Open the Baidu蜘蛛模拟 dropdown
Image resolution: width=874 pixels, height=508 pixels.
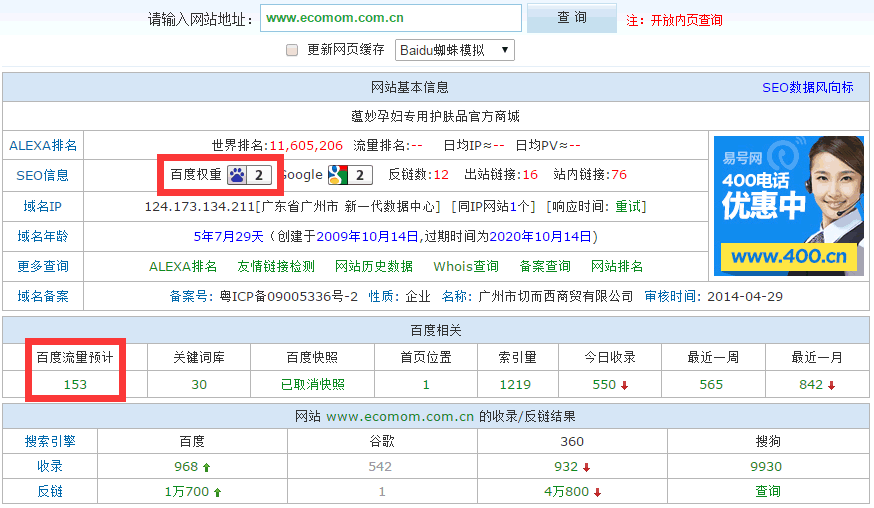(454, 50)
